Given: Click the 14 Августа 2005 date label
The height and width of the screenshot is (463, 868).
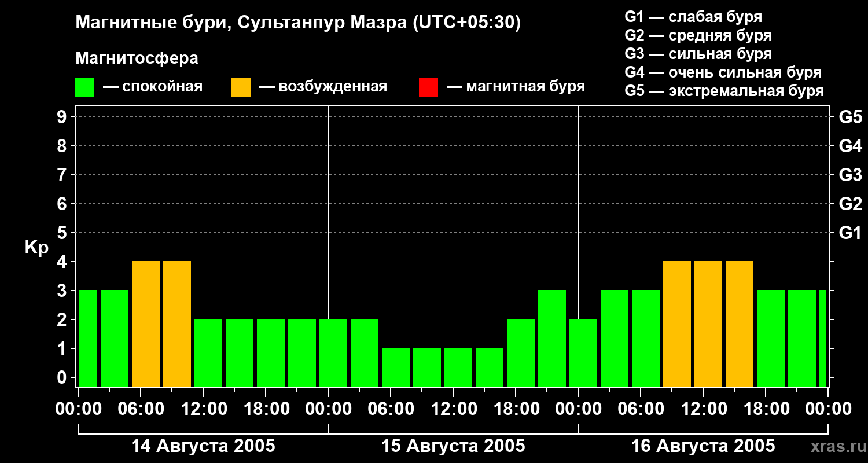Looking at the screenshot, I should coord(203,446).
